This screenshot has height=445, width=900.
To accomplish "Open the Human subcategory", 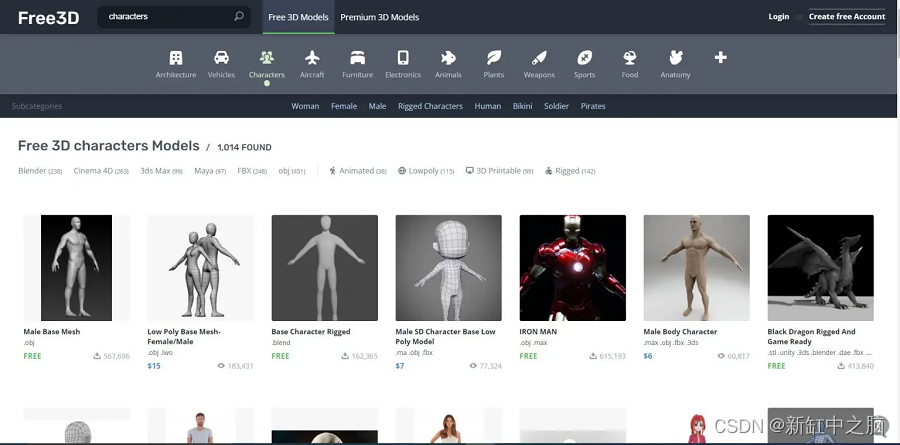I will pyautogui.click(x=487, y=106).
